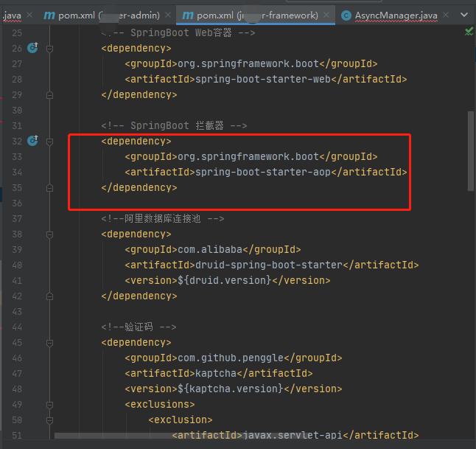Close the framework pom.xml tab
Image resolution: width=476 pixels, height=449 pixels.
pyautogui.click(x=326, y=15)
